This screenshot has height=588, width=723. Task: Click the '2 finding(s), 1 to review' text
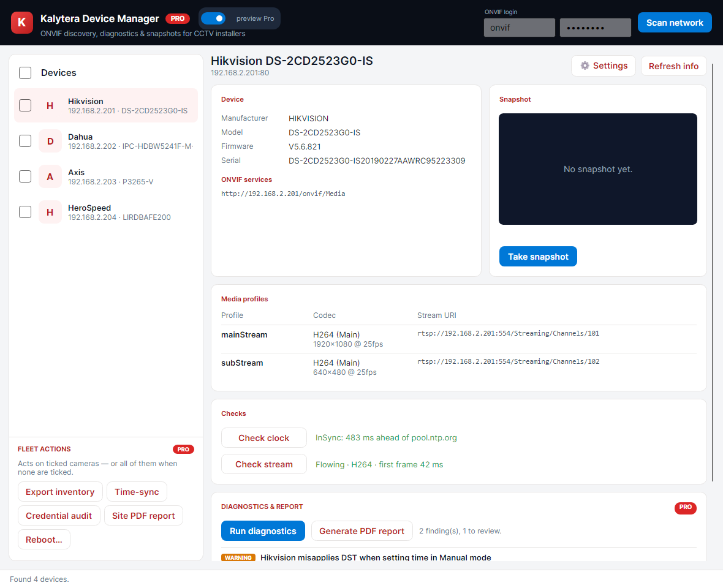click(460, 531)
